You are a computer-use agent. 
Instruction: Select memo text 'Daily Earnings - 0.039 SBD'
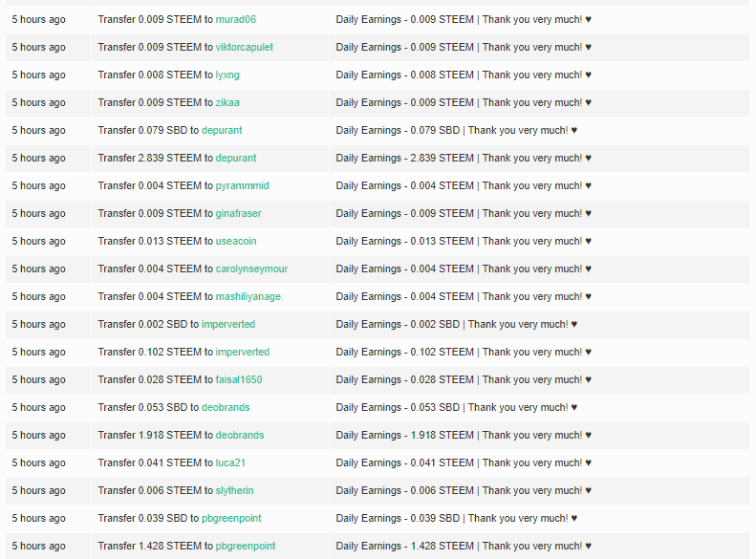point(398,519)
